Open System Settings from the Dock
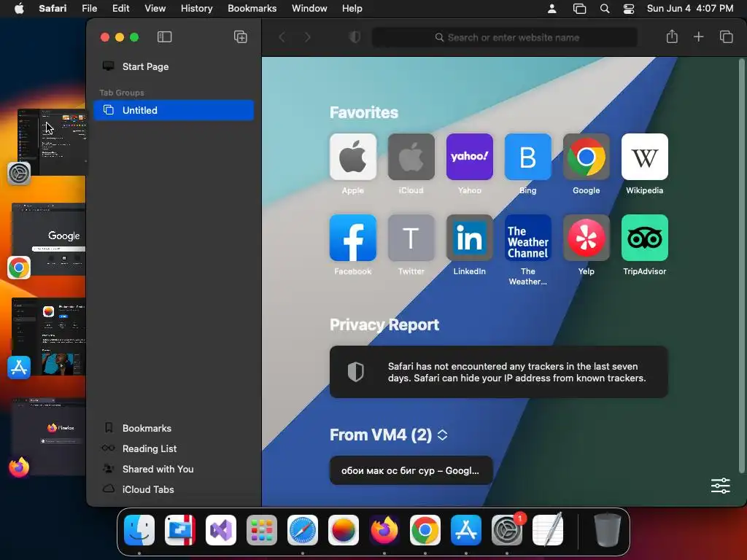Screen dimensions: 747x560 [507, 529]
